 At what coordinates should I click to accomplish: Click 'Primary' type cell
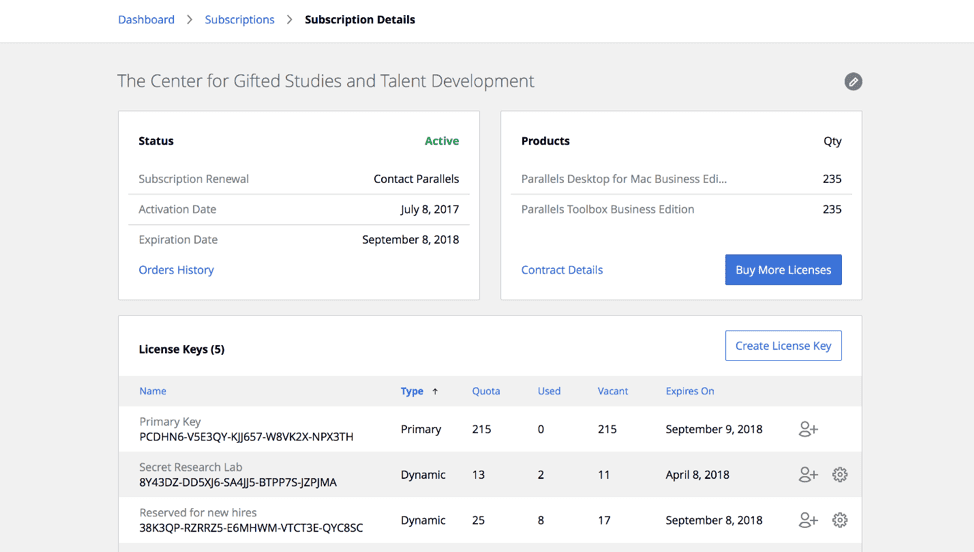click(421, 429)
